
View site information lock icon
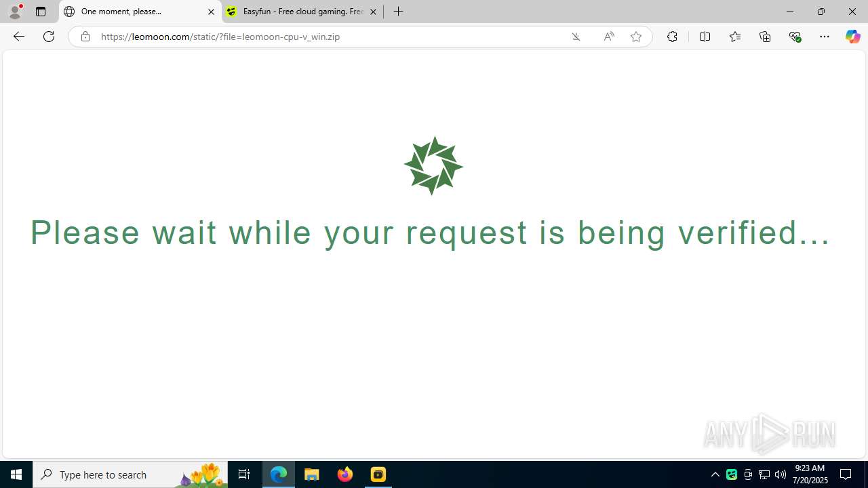coord(85,37)
